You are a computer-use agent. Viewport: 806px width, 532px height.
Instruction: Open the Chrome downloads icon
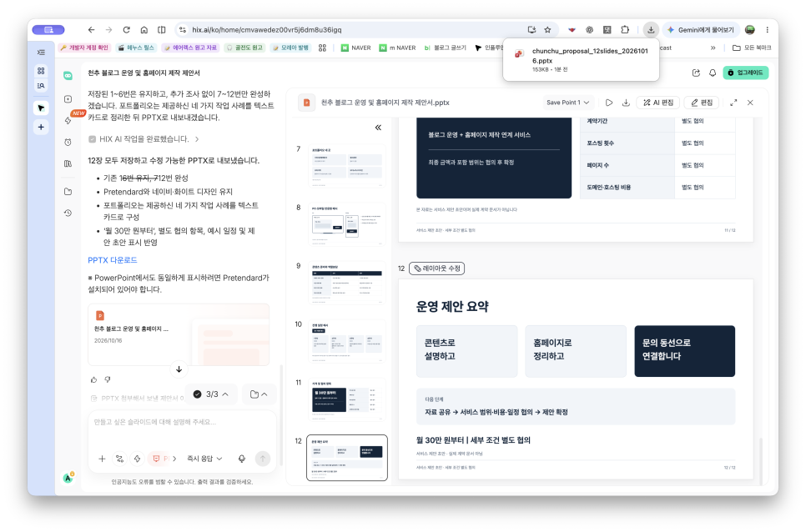point(651,30)
